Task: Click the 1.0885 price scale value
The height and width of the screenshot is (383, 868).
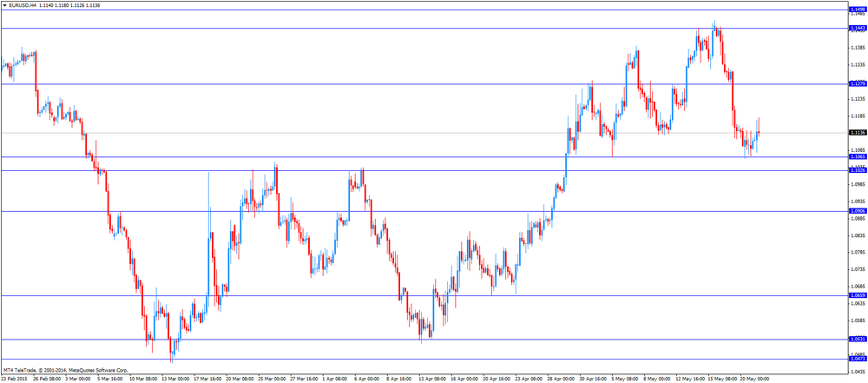Action: pyautogui.click(x=858, y=218)
